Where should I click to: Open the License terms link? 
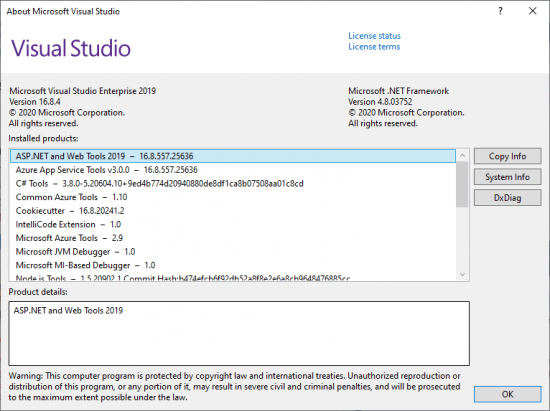[374, 47]
